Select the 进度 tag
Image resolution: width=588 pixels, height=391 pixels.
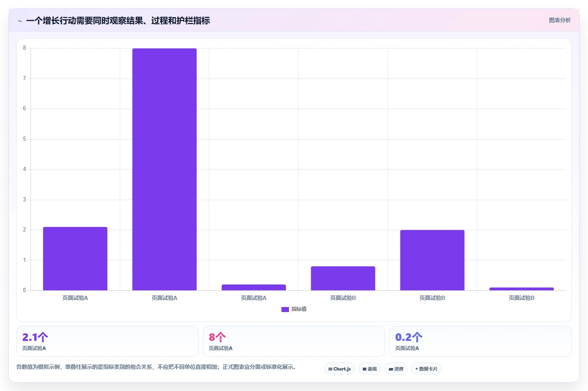[396, 369]
